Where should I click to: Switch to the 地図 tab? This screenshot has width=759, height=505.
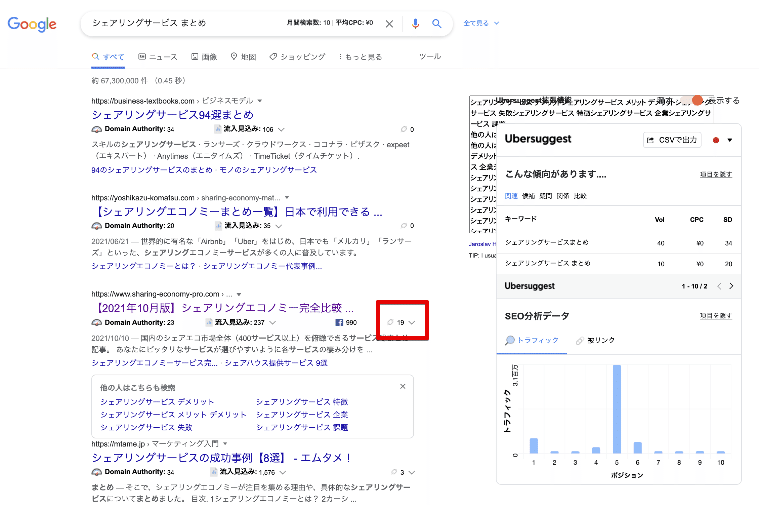243,57
